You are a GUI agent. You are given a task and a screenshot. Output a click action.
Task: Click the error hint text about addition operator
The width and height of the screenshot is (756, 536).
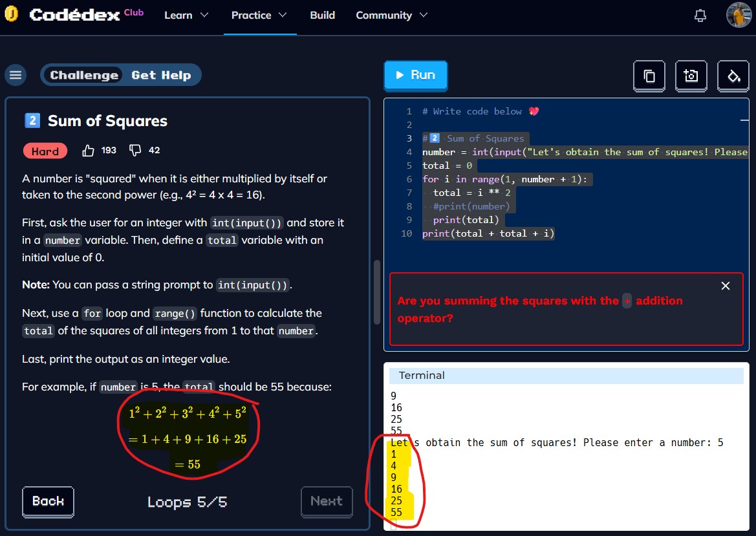(539, 310)
